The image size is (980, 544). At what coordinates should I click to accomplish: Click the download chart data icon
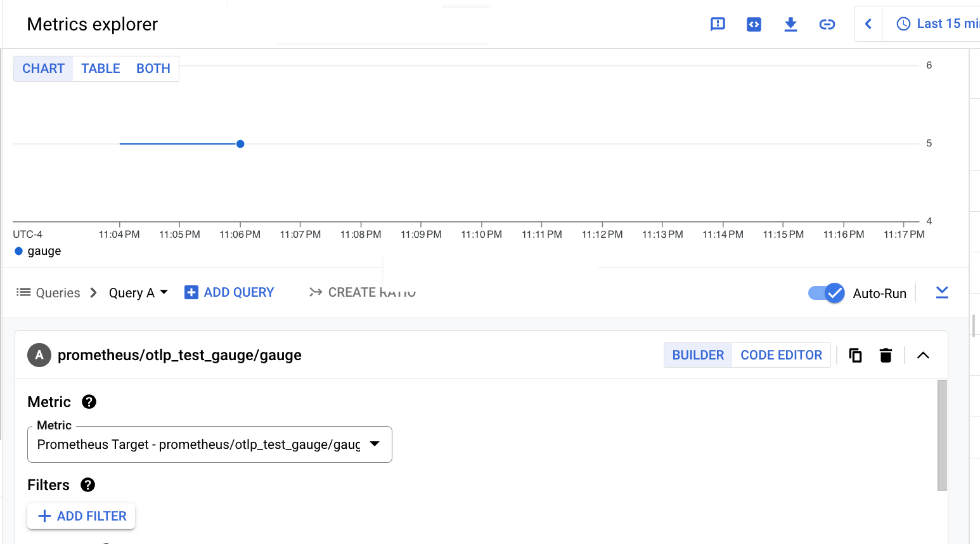click(790, 23)
